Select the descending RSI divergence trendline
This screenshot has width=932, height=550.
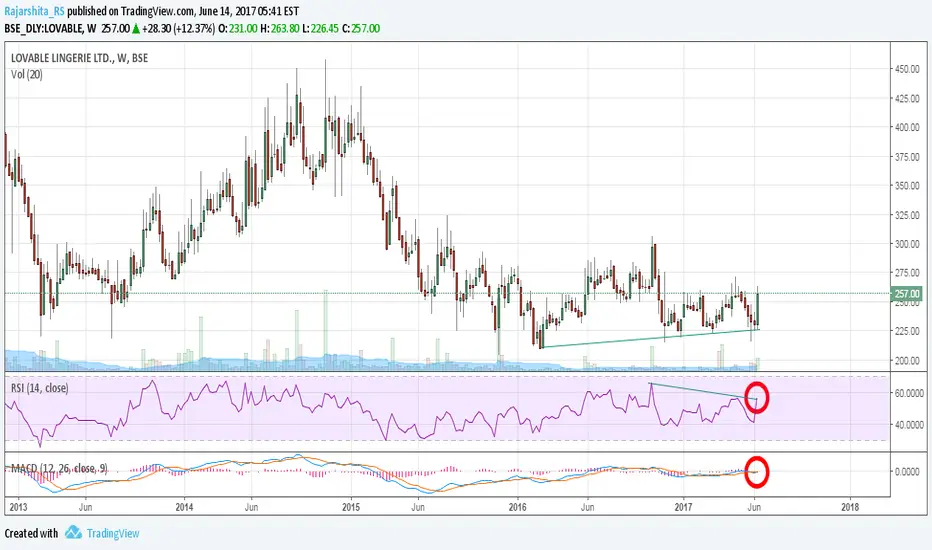tap(702, 391)
